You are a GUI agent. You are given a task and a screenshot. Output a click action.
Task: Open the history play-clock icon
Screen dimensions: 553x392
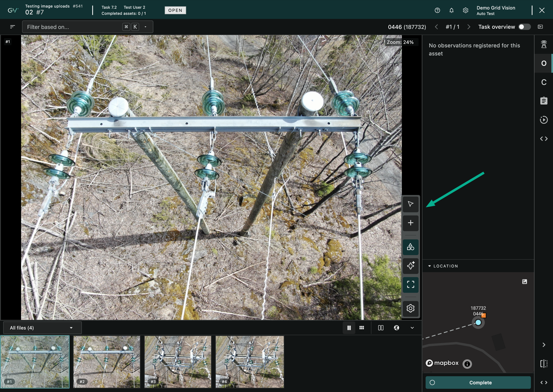tap(544, 120)
